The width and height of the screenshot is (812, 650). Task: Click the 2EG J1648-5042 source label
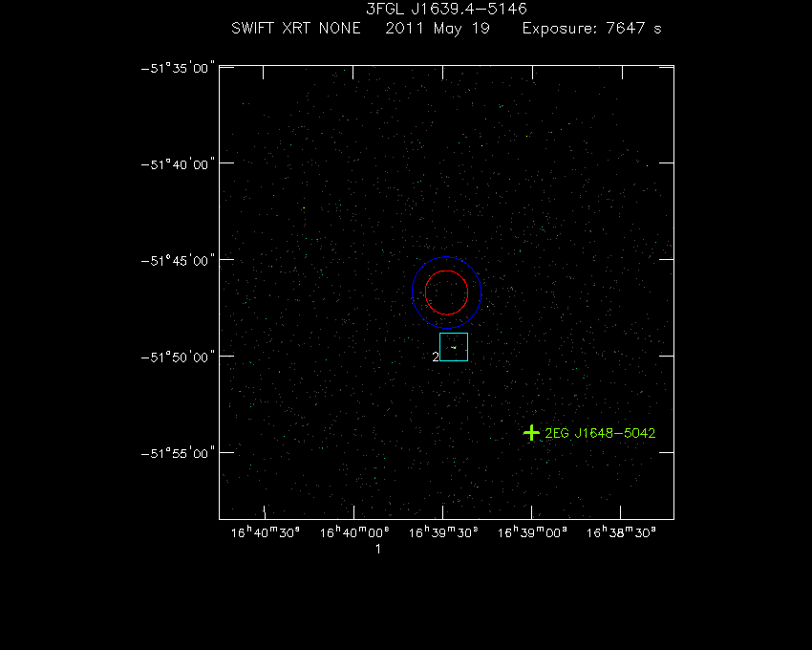pos(600,433)
